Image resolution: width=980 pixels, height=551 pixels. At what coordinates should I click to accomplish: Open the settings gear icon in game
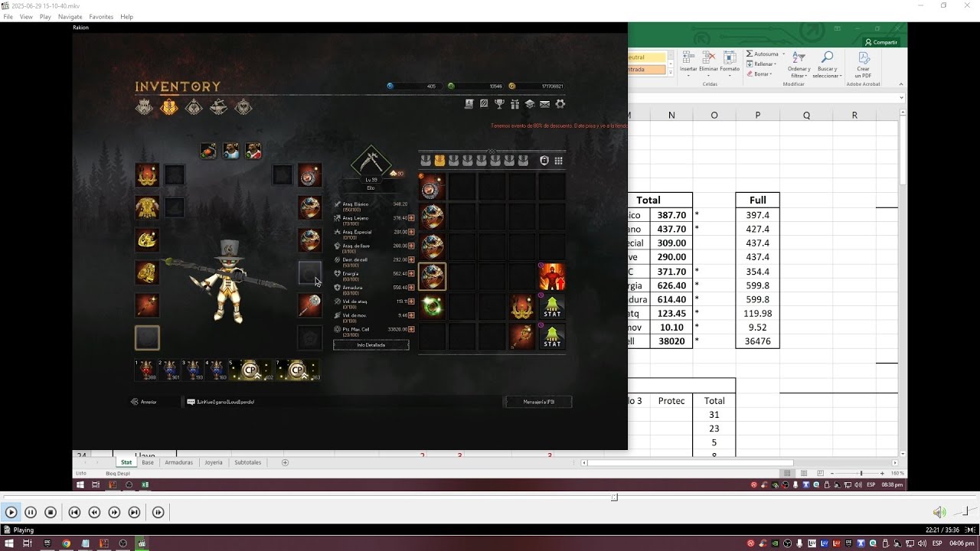tap(560, 104)
